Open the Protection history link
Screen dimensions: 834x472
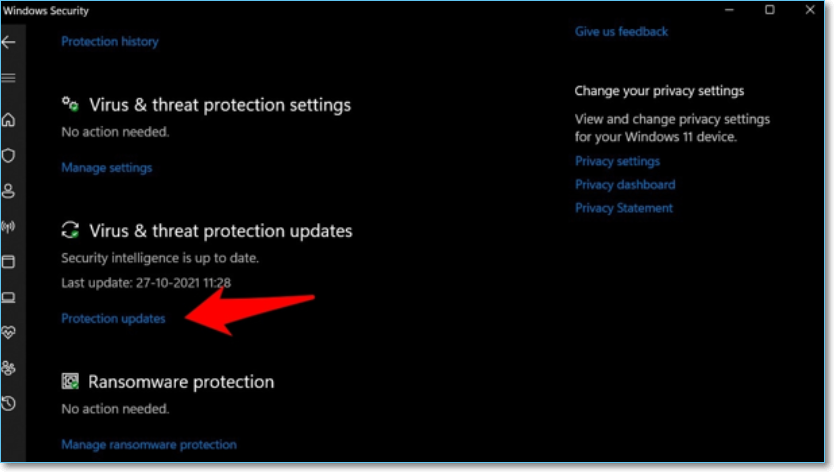[110, 42]
